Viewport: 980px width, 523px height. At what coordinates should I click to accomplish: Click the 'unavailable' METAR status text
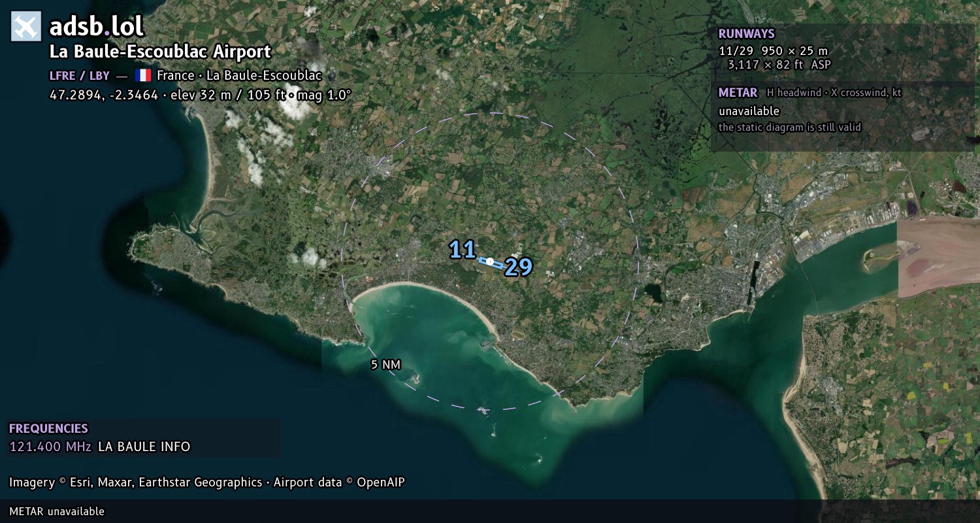pos(749,111)
